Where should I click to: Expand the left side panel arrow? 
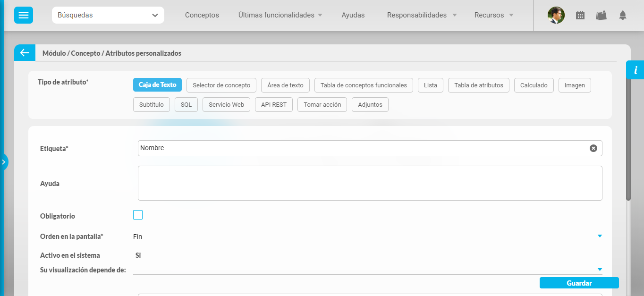(x=4, y=162)
